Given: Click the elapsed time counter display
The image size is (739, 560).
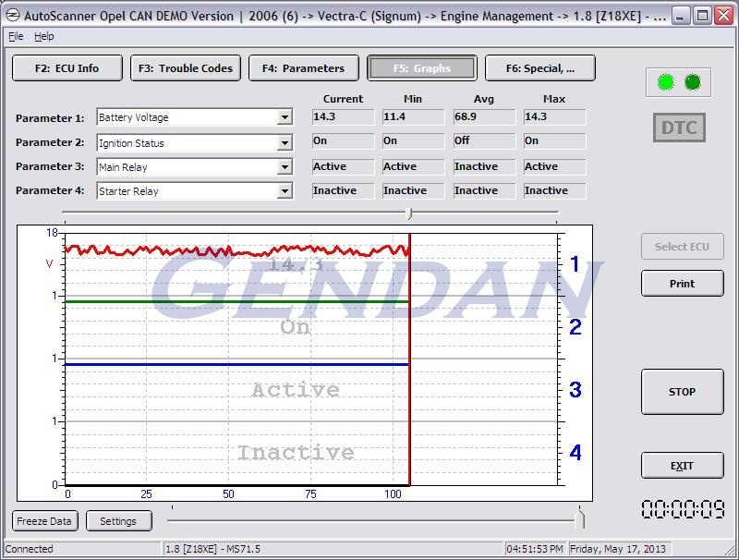Looking at the screenshot, I should pyautogui.click(x=683, y=509).
